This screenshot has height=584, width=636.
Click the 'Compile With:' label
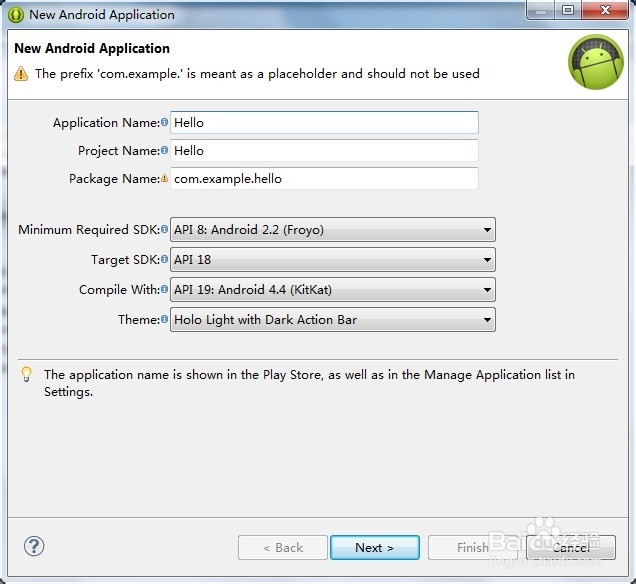[x=120, y=290]
